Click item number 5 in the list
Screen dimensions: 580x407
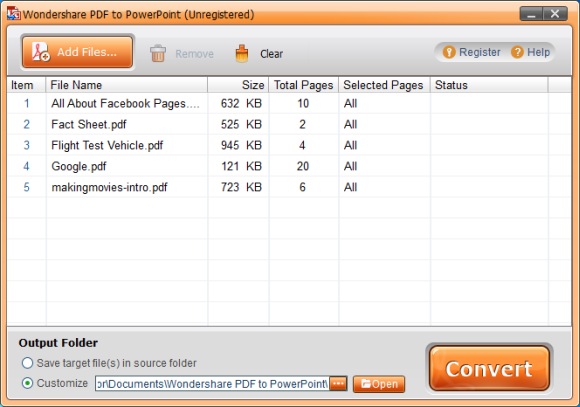(x=27, y=187)
